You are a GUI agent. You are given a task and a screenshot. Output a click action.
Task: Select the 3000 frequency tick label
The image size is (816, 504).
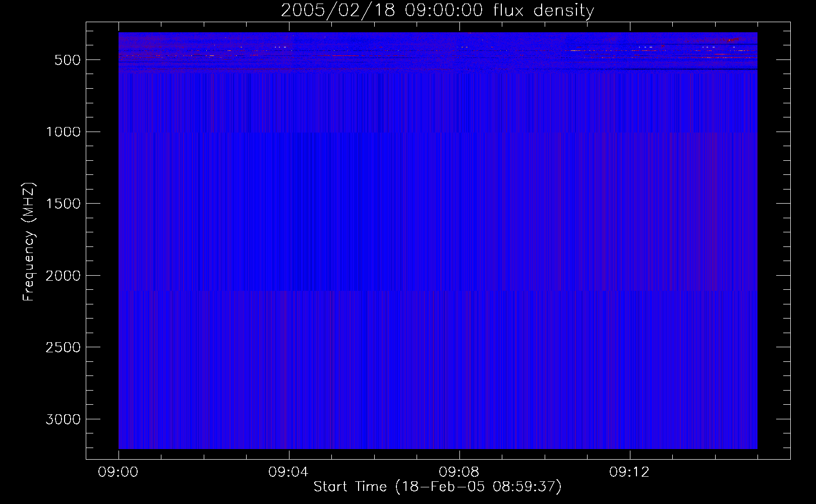pos(63,420)
